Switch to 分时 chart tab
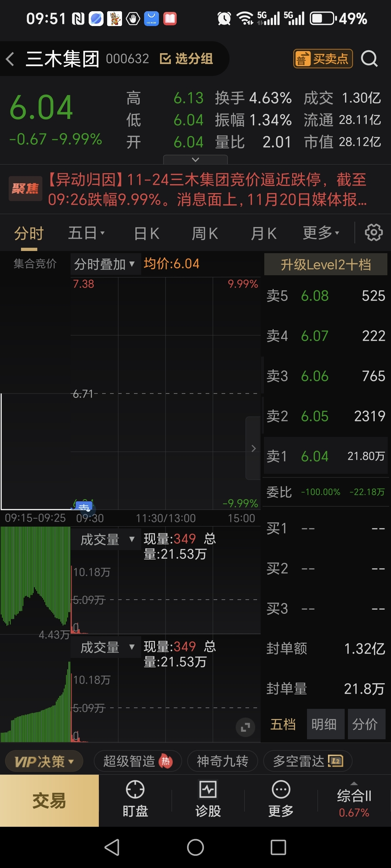Screen dimensions: 391x868 click(29, 233)
